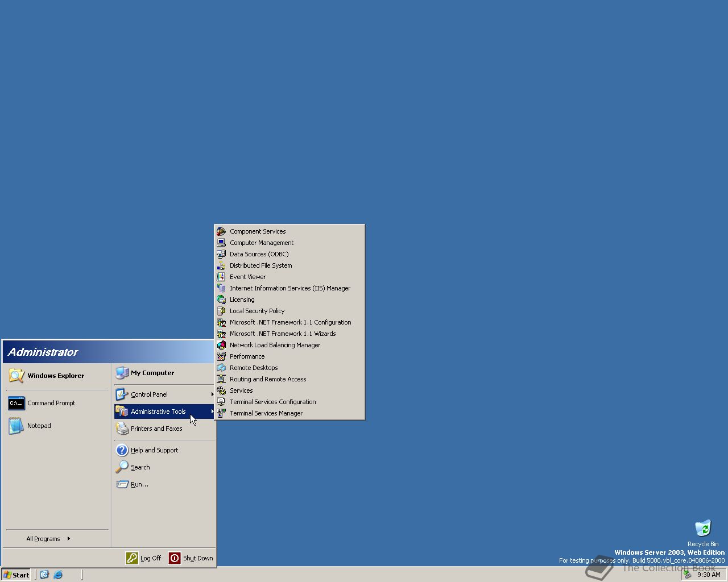Select Administrative Tools menu item
Viewport: 728px width, 582px height.
164,411
